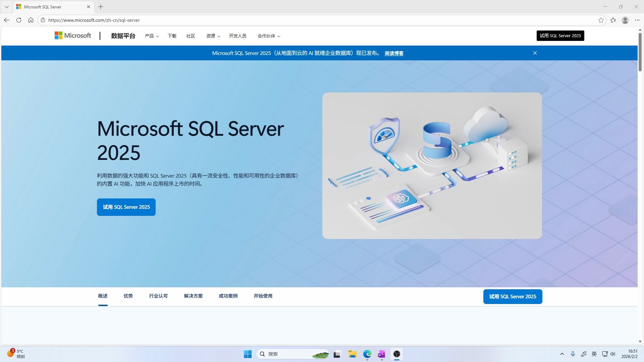Select the 优势 tab
Viewport: 644px width, 362px height.
click(128, 296)
